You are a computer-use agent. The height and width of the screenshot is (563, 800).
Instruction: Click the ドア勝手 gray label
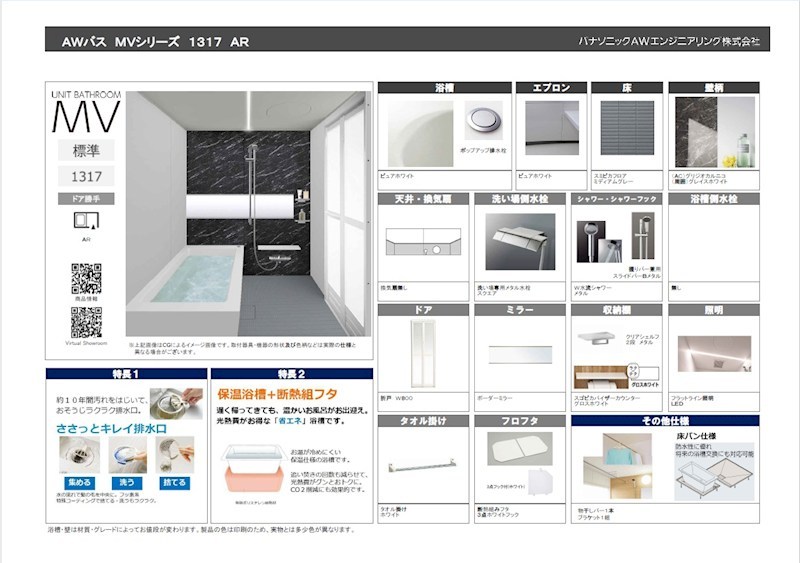coord(86,199)
